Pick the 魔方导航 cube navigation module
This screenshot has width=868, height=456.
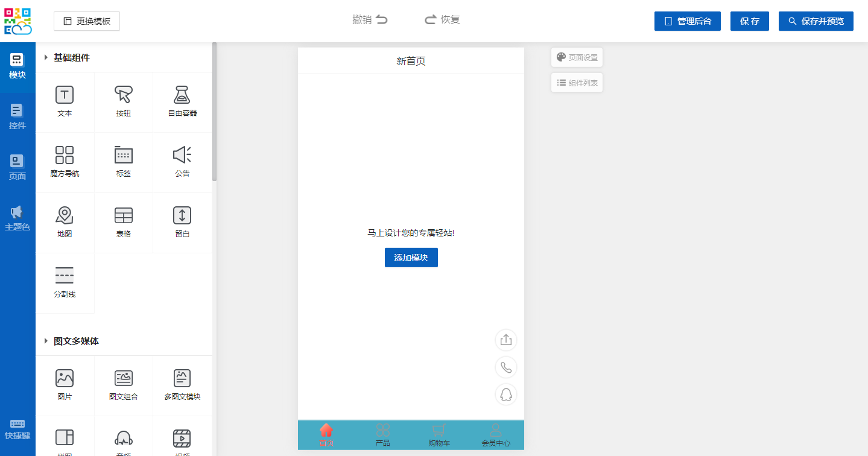coord(65,156)
